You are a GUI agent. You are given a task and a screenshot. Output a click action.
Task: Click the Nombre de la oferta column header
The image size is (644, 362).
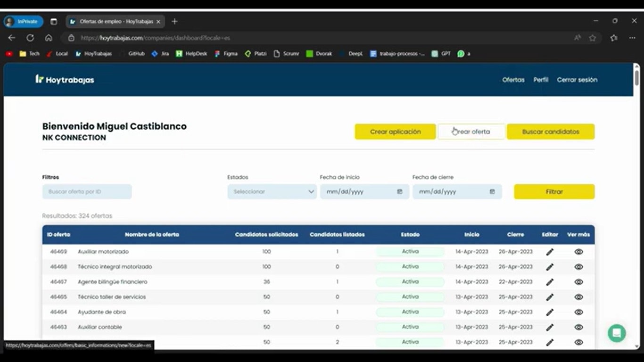coord(152,234)
